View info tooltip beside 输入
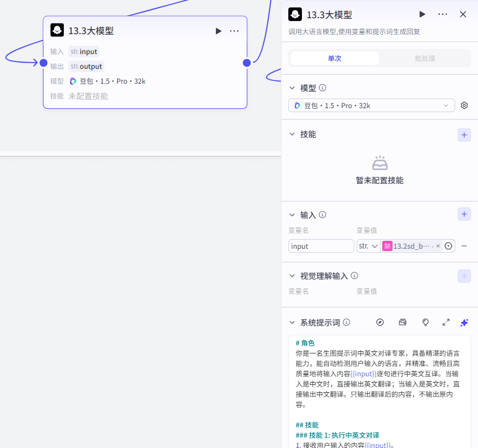This screenshot has height=448, width=478. 322,215
